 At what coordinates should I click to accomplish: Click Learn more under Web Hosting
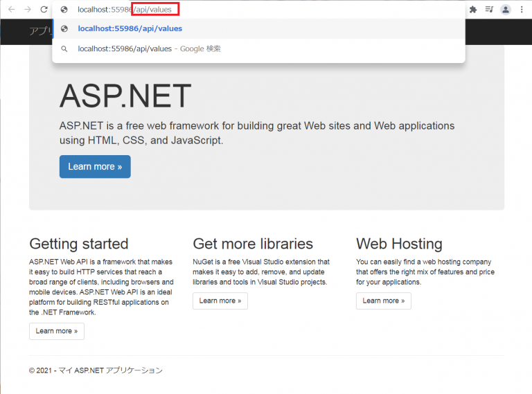pos(383,301)
